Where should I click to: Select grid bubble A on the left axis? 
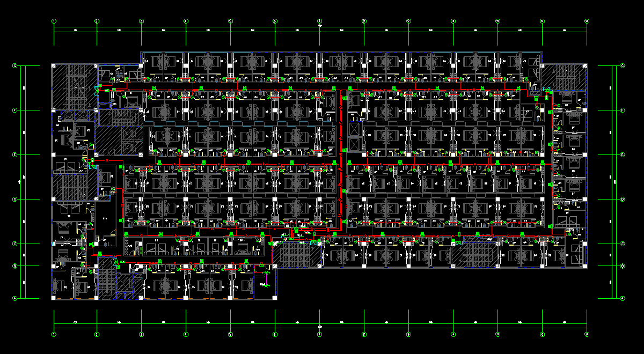(16, 298)
